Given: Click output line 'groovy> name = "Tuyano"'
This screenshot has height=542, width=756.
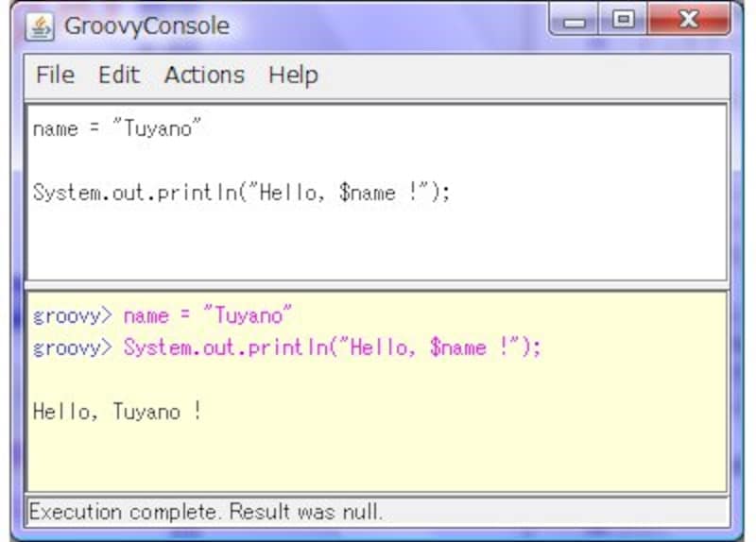Looking at the screenshot, I should [x=162, y=316].
